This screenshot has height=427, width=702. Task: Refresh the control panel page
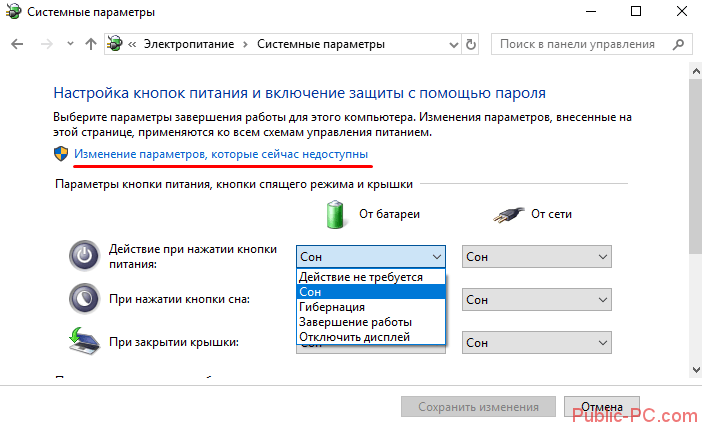pyautogui.click(x=471, y=44)
